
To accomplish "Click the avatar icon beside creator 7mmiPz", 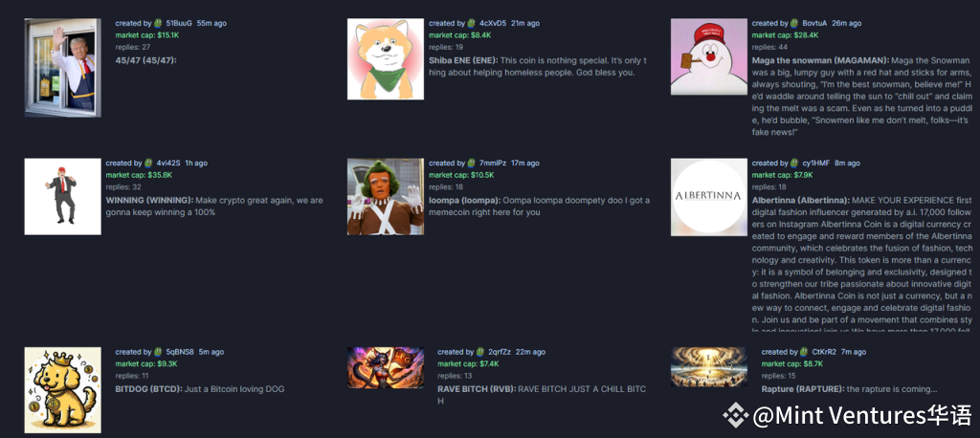I will tap(471, 164).
